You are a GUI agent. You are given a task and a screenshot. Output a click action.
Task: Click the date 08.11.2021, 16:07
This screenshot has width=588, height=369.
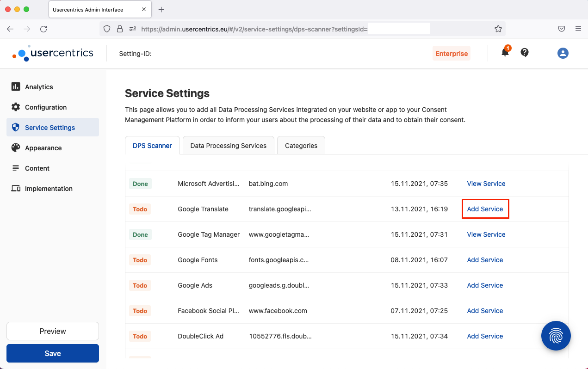(419, 260)
